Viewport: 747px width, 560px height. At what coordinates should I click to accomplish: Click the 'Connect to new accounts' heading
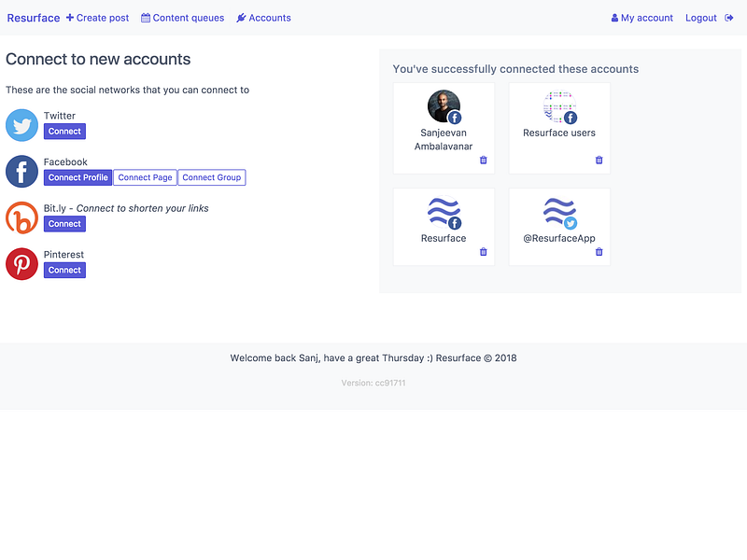pos(98,59)
